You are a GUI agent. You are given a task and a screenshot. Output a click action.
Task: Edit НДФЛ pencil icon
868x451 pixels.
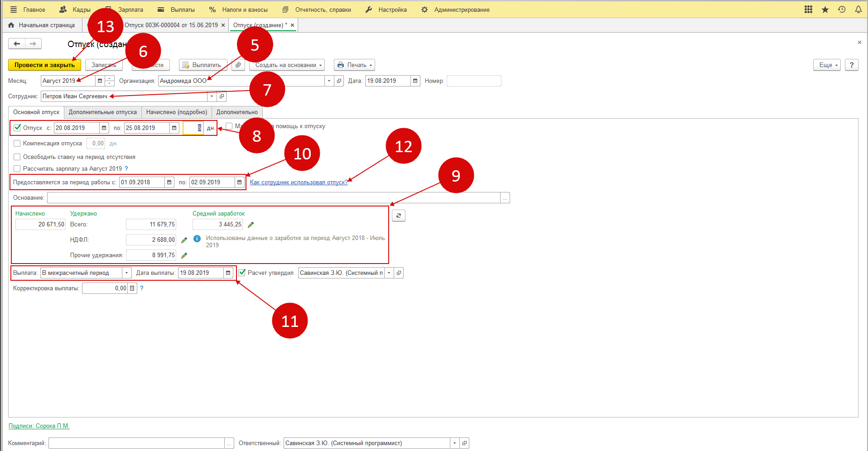(184, 240)
